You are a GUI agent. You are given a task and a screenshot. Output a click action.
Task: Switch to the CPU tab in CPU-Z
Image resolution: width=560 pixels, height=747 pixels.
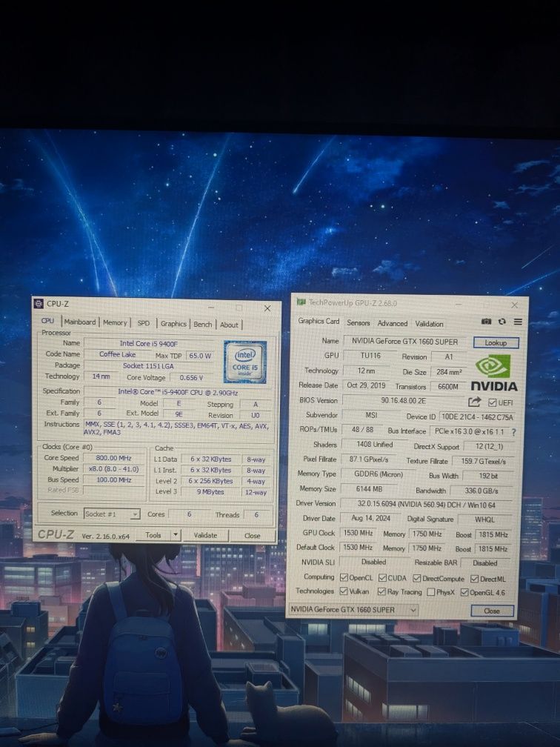[x=47, y=321]
